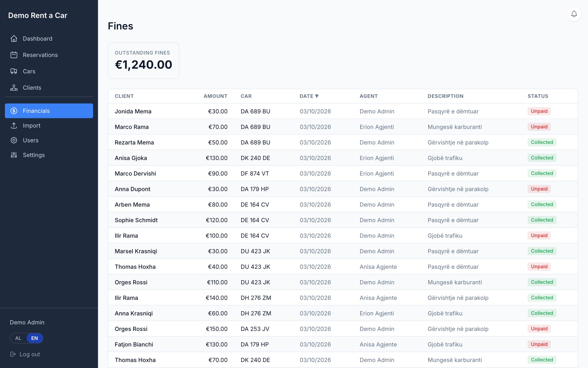Click the €150.00 amount for Orges Rossi
This screenshot has height=368, width=588.
216,329
